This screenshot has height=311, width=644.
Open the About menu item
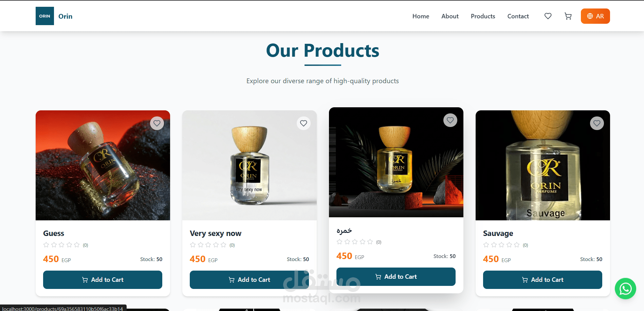tap(450, 16)
